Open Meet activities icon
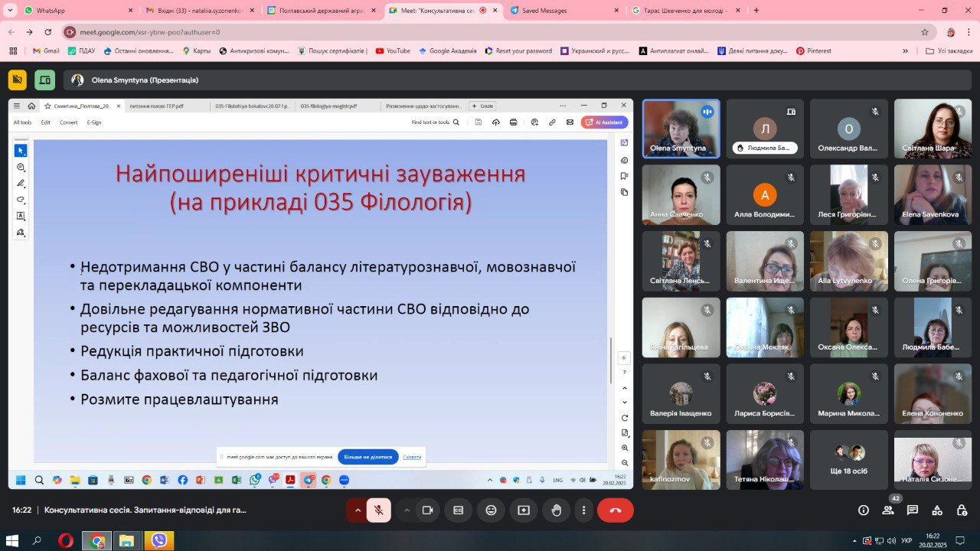 click(x=937, y=510)
